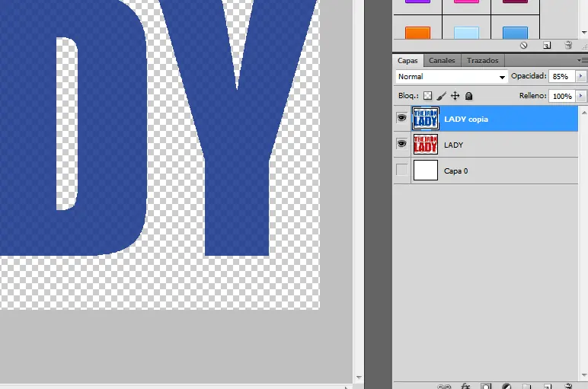The width and height of the screenshot is (588, 389).
Task: Click the fx layer style icon
Action: point(465,386)
